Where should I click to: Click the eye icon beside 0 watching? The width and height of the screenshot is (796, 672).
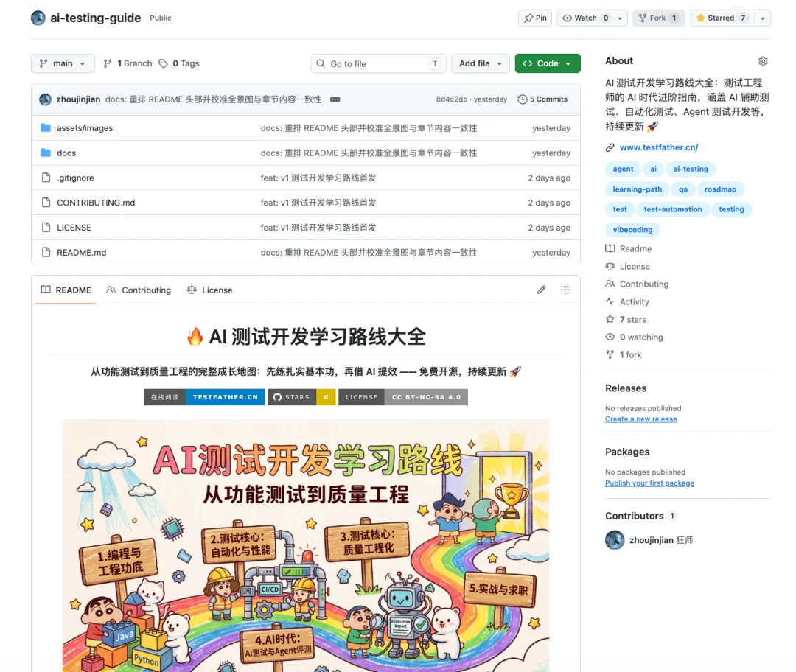click(610, 337)
